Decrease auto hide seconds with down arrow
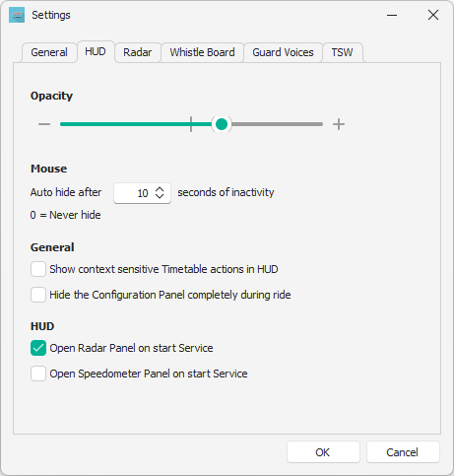This screenshot has width=454, height=476. coord(160,196)
